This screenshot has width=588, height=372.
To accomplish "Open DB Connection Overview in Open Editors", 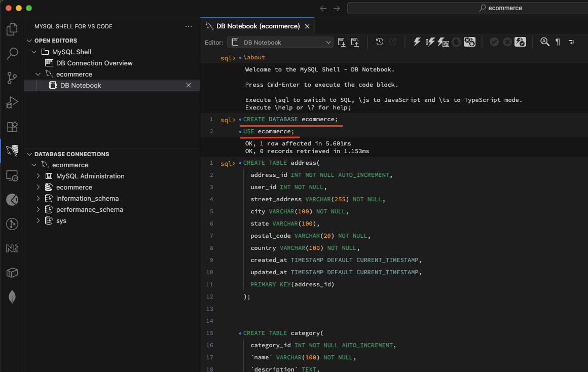I will pyautogui.click(x=94, y=63).
